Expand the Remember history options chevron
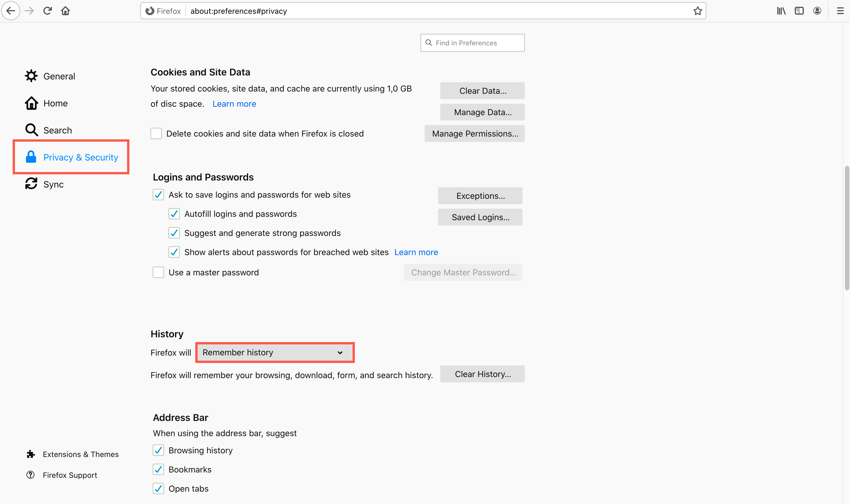The height and width of the screenshot is (504, 850). tap(340, 353)
